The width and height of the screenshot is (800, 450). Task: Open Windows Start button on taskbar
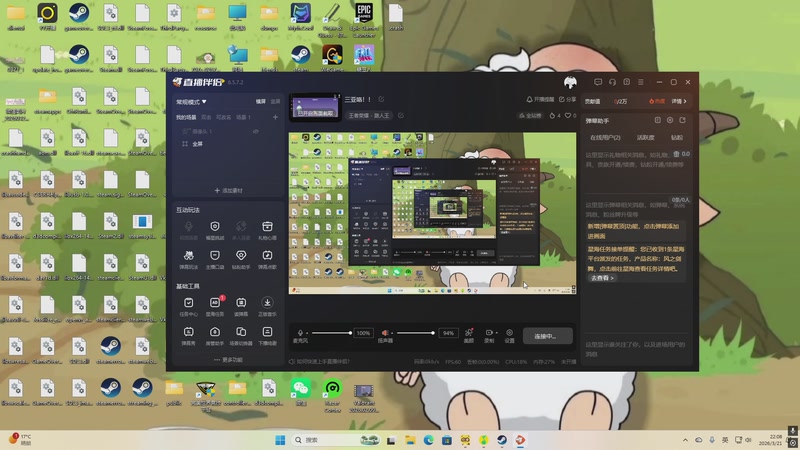pyautogui.click(x=280, y=440)
